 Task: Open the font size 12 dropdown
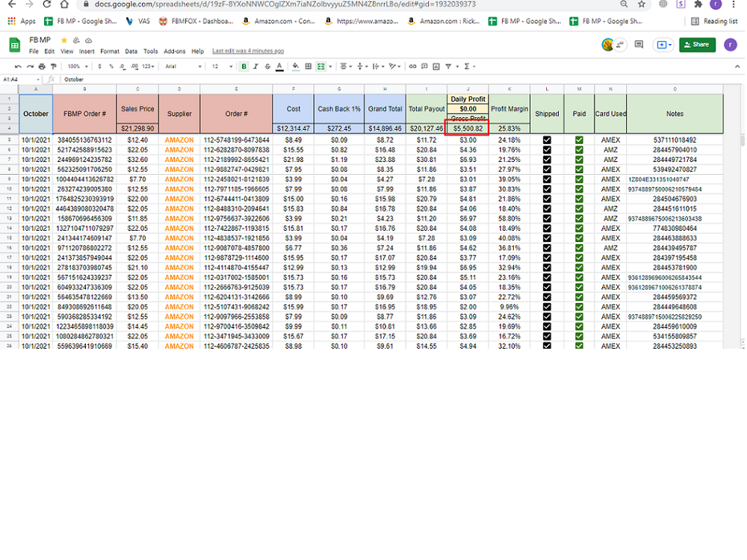[222, 66]
